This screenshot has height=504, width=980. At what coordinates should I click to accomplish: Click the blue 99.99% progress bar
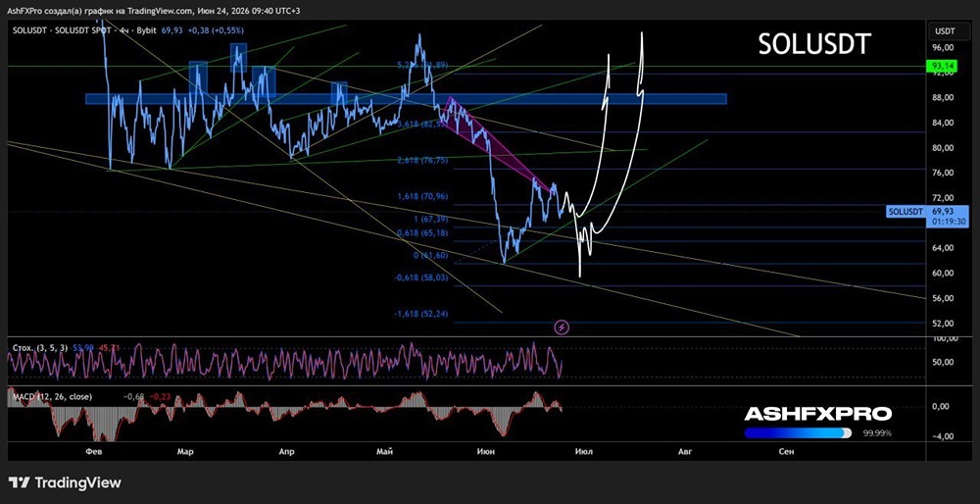pos(798,432)
